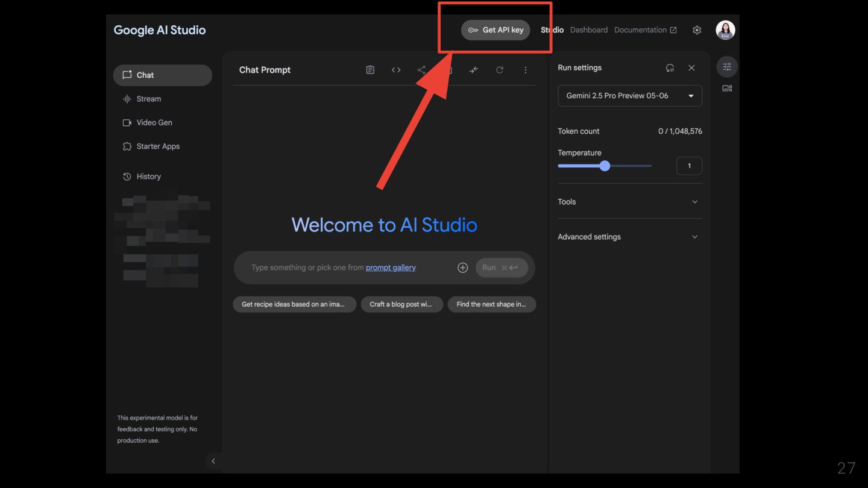Click the compare mode arrows icon
Screen dimensions: 868x488
[474, 70]
